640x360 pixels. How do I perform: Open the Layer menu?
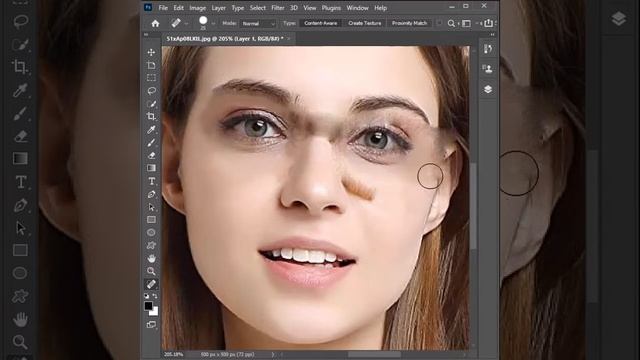tap(218, 8)
